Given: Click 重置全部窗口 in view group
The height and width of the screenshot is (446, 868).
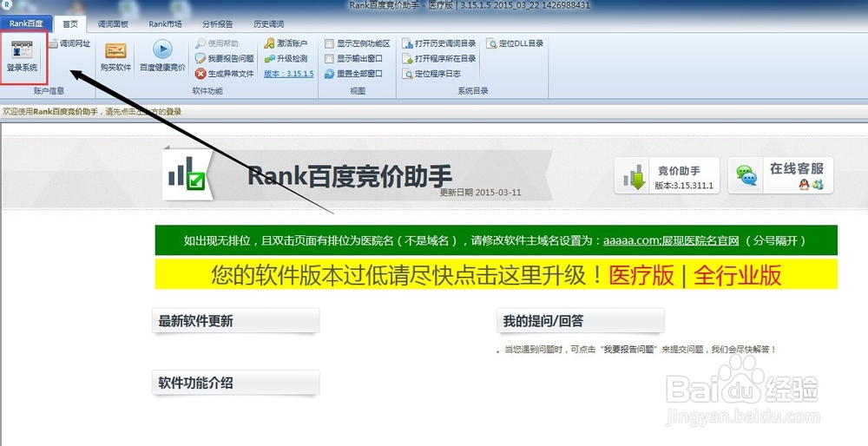Looking at the screenshot, I should 354,74.
